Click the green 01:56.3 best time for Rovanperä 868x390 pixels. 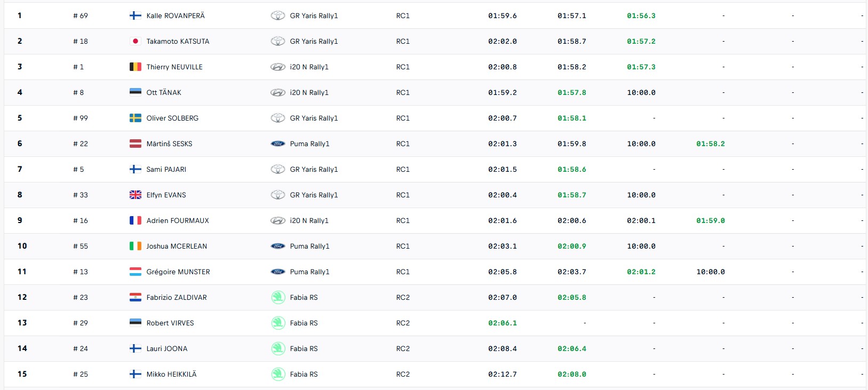coord(641,15)
